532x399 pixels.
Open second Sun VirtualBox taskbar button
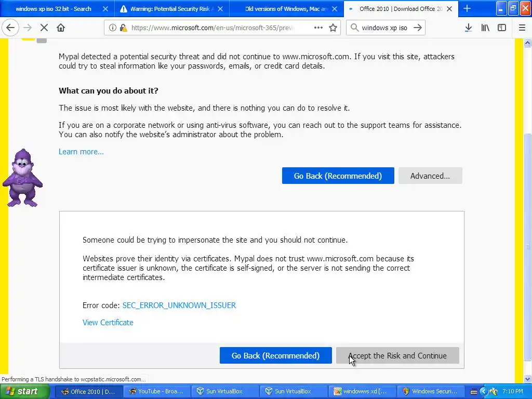(293, 392)
